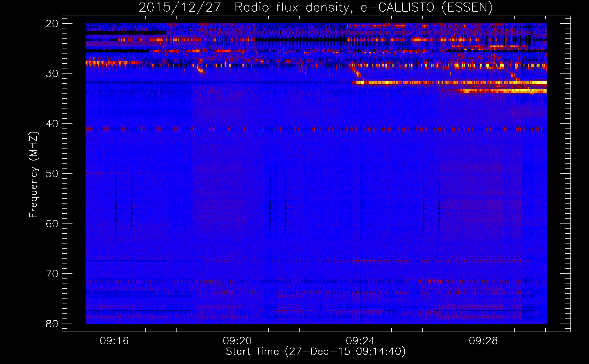589x364 pixels.
Task: Click the 80 frequency tick label
Action: [52, 324]
